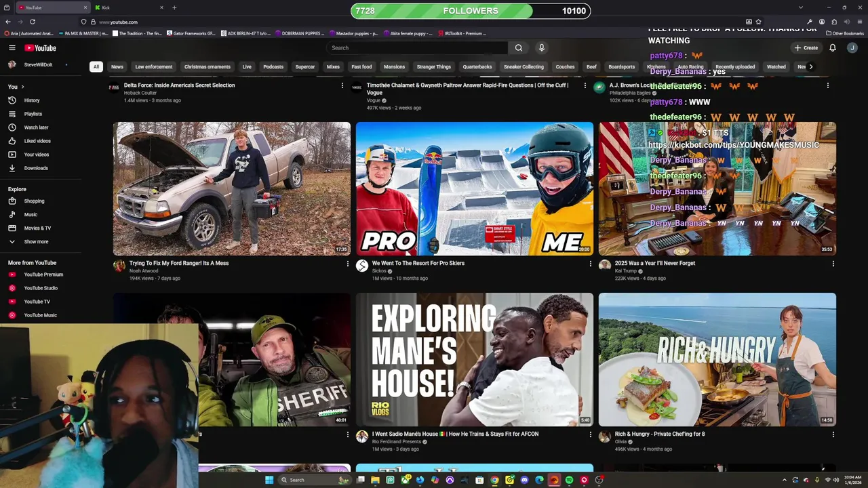Open the Windows Start menu
This screenshot has width=868, height=488.
tap(269, 480)
